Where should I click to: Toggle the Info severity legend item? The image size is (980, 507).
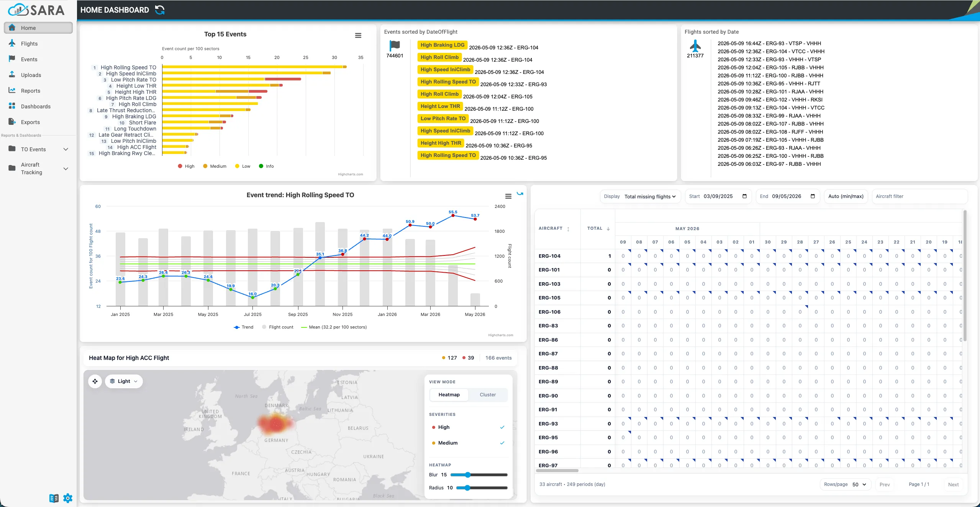[x=266, y=166]
